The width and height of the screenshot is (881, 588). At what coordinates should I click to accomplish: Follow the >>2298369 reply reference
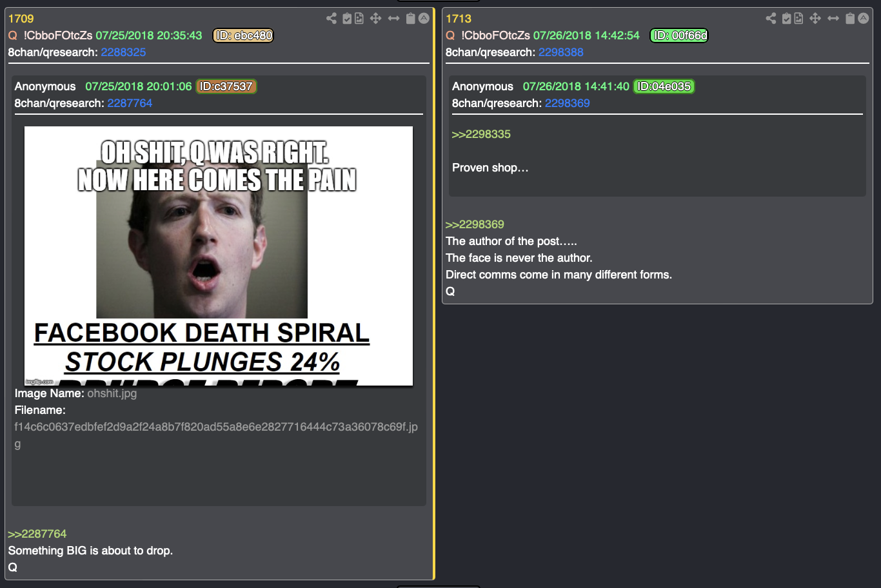click(475, 224)
